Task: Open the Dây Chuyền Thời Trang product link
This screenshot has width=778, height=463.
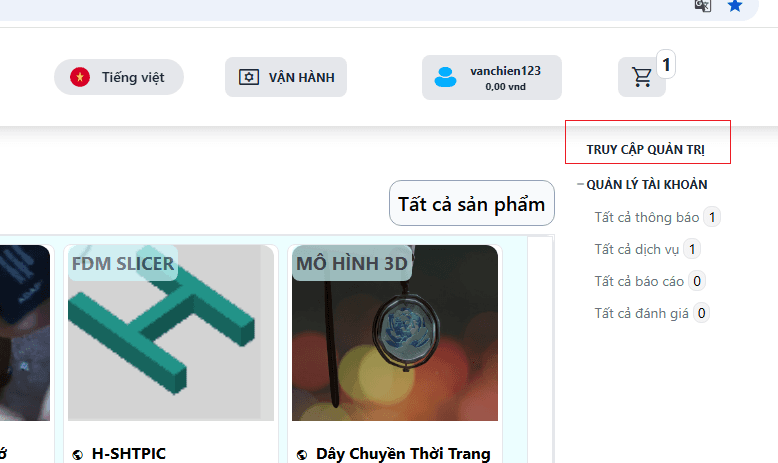Action: (x=403, y=454)
